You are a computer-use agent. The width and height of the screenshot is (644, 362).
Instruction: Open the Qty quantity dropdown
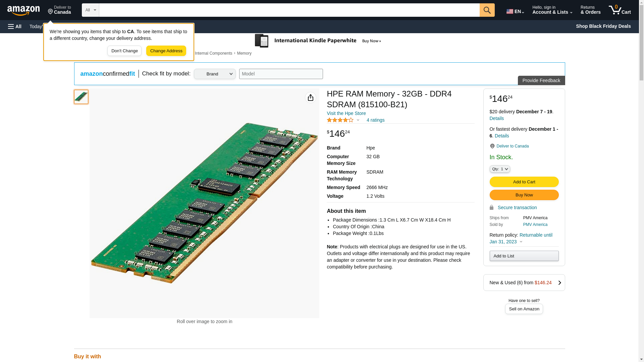[499, 169]
